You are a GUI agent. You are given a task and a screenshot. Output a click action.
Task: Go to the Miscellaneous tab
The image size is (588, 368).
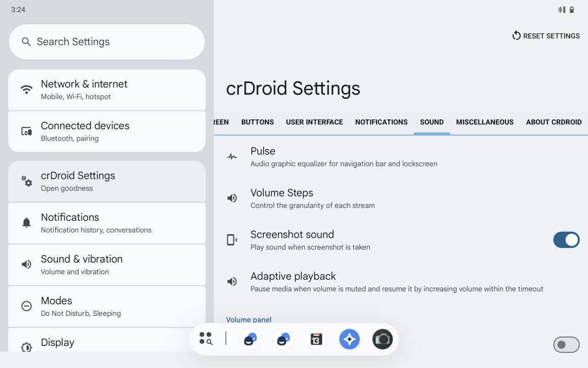[485, 122]
